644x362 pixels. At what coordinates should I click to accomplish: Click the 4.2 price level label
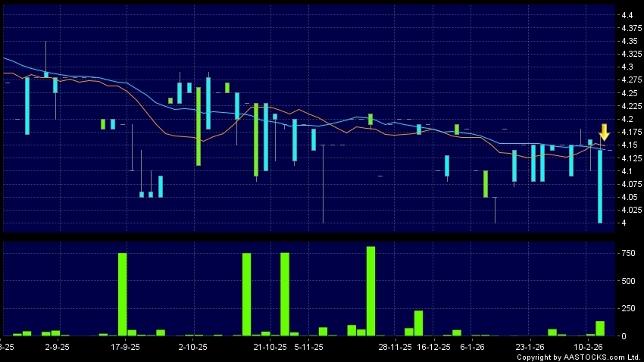626,119
